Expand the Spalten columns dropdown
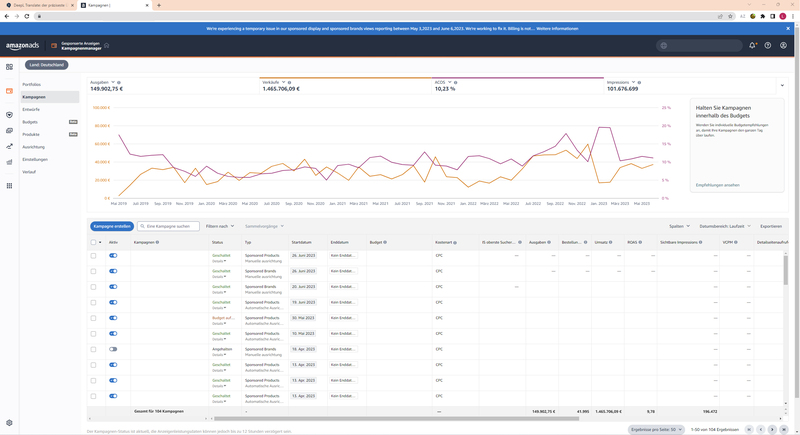The height and width of the screenshot is (435, 800). click(679, 226)
